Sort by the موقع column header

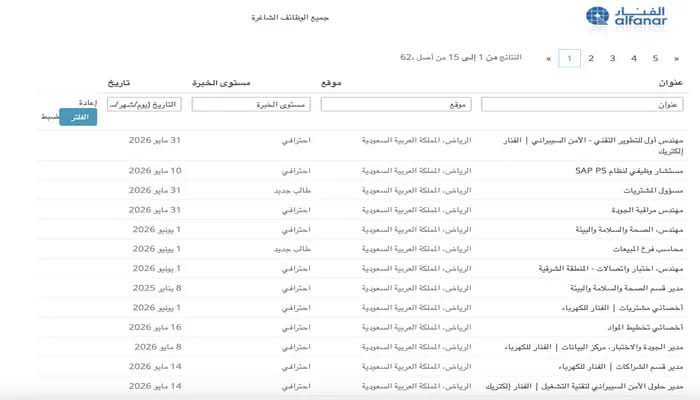pyautogui.click(x=331, y=83)
